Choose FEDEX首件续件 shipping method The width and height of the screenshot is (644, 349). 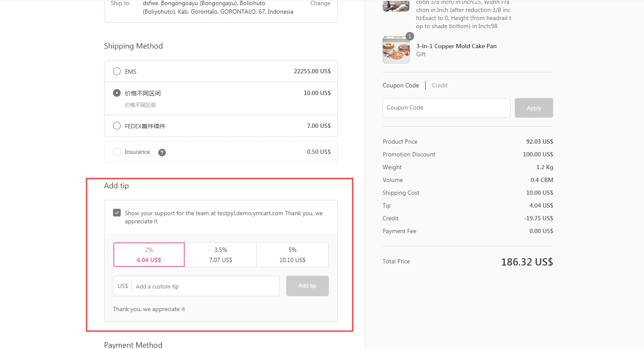[x=117, y=126]
